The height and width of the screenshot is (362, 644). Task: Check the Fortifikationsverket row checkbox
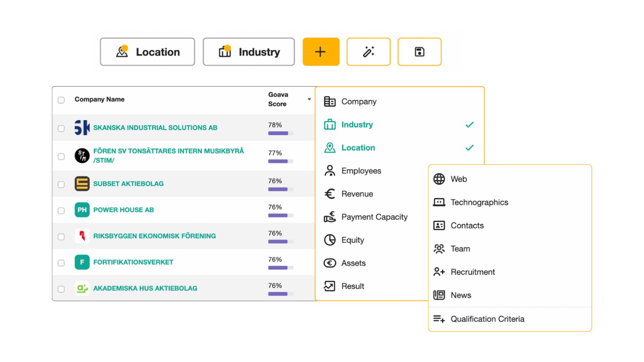[61, 263]
